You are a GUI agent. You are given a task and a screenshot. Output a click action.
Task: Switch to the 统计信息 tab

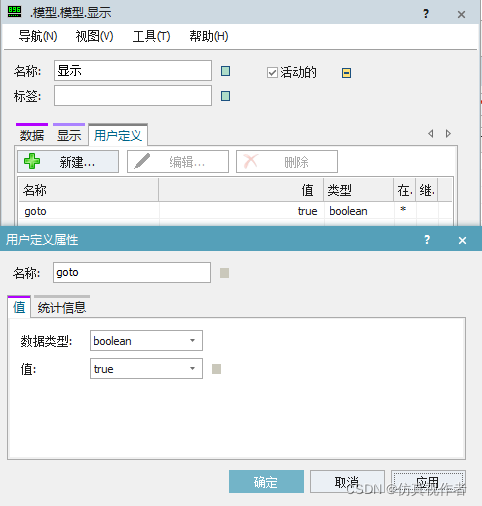click(62, 307)
